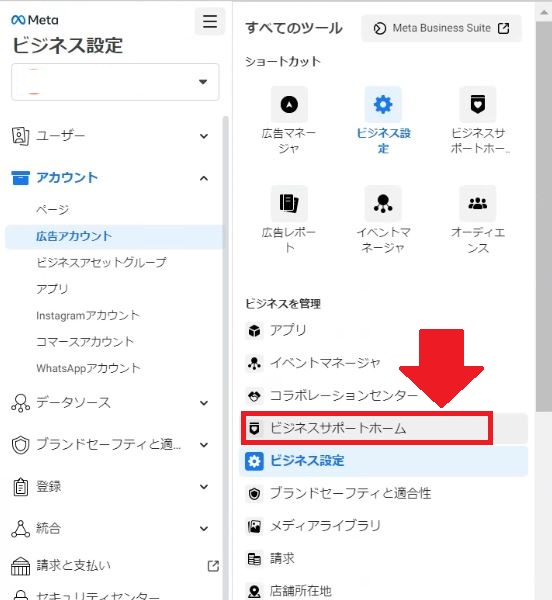Click the tools panel scrollbar thumb
The height and width of the screenshot is (600, 552).
[x=544, y=216]
